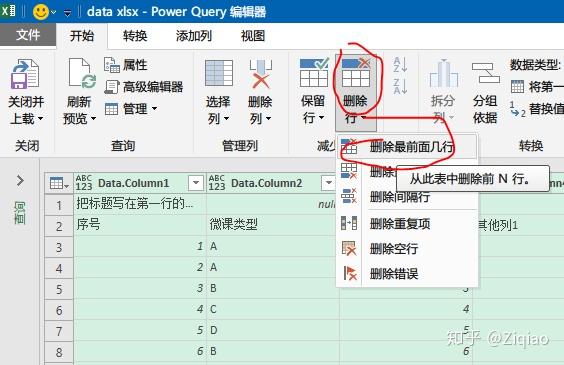Viewport: 564px width, 365px height.
Task: Switch to the View (视图) tab
Action: (x=253, y=36)
